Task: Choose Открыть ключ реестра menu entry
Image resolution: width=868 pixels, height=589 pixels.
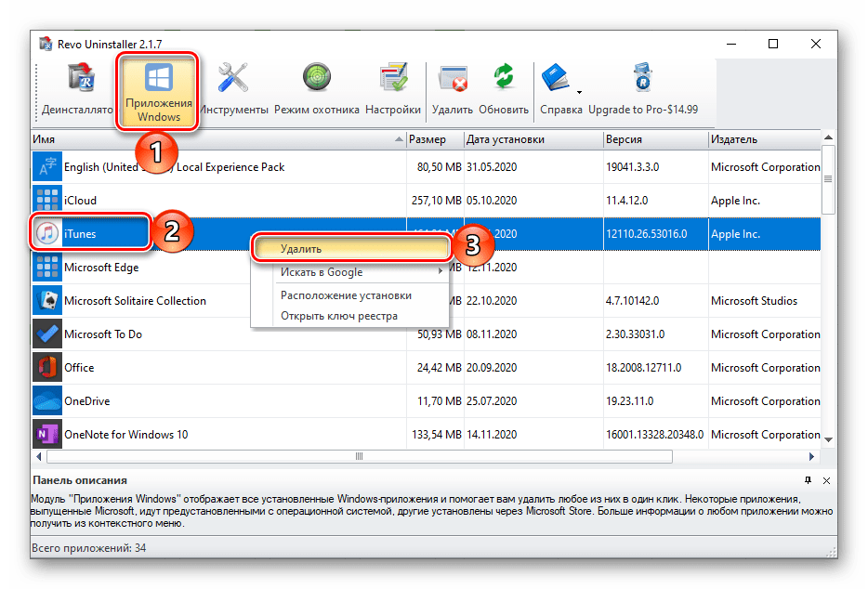Action: [351, 316]
